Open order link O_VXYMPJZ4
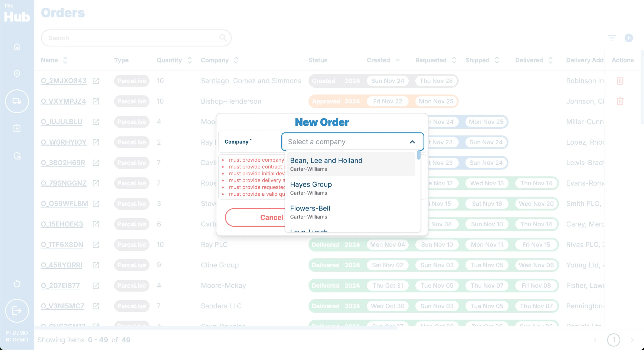644x350 pixels. tap(63, 101)
